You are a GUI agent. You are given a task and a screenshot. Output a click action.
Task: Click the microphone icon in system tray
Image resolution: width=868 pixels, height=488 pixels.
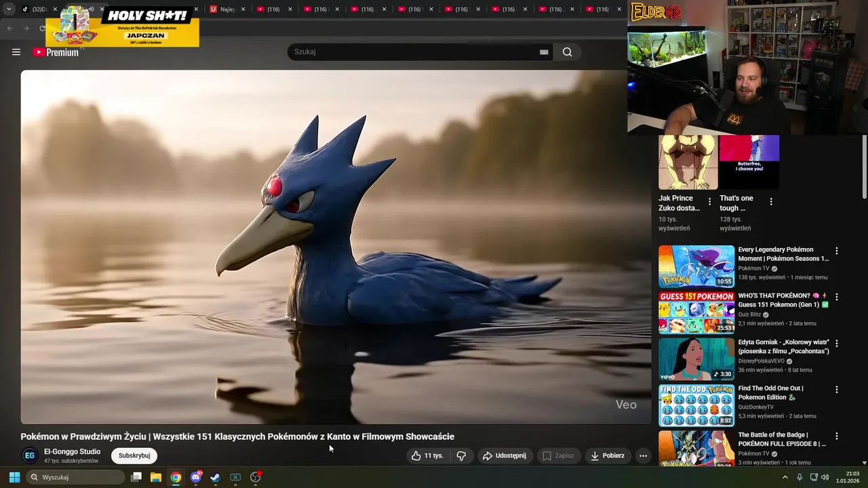coord(800,477)
